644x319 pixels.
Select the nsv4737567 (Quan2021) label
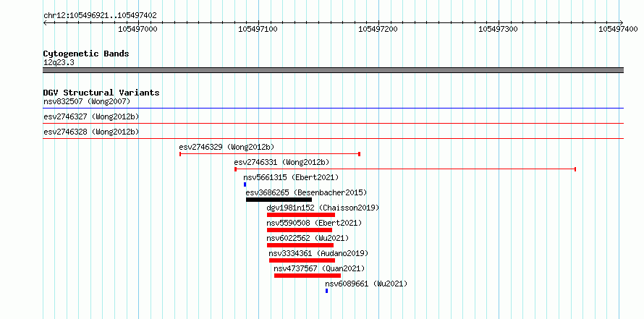[x=319, y=268]
